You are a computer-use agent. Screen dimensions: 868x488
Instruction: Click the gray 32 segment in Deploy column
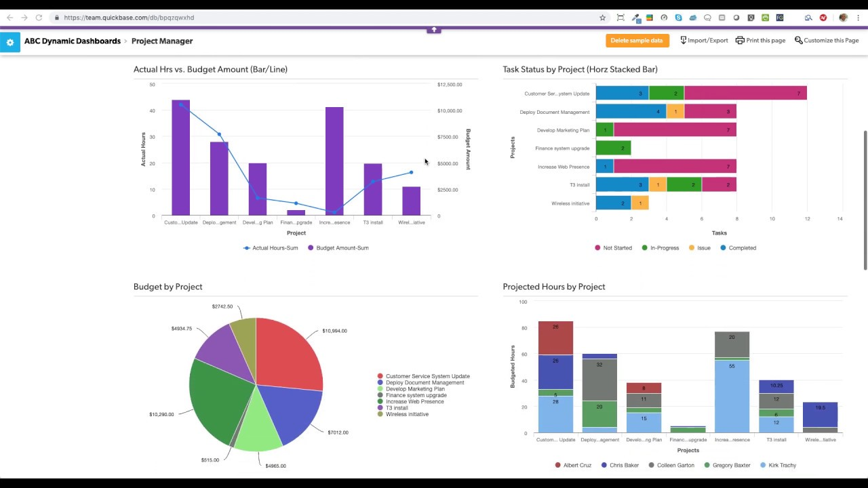(599, 380)
